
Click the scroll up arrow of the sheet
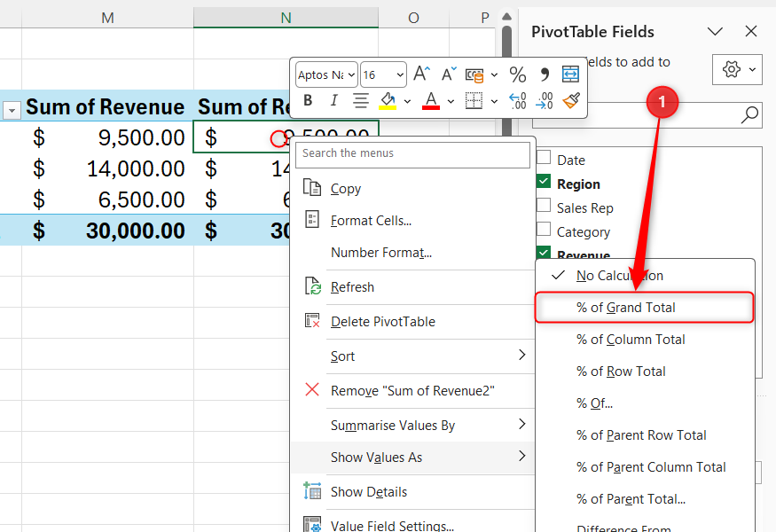coord(506,16)
